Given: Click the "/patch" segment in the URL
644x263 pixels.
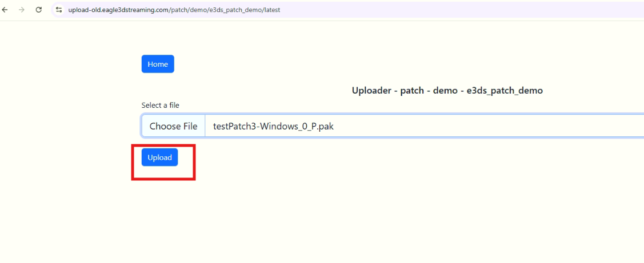Looking at the screenshot, I should coord(177,10).
